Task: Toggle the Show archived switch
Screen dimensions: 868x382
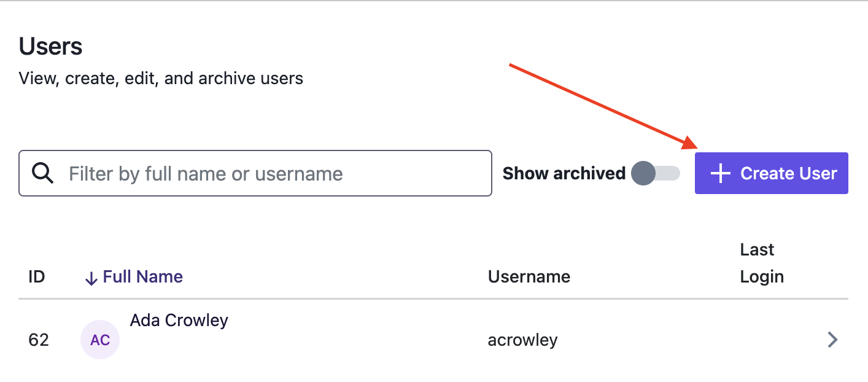Action: pos(656,174)
